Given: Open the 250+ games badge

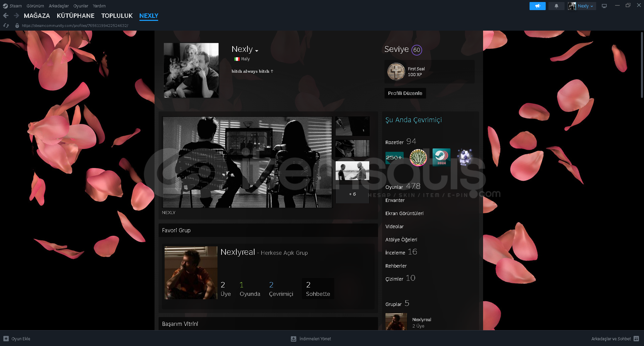Looking at the screenshot, I should (x=394, y=158).
